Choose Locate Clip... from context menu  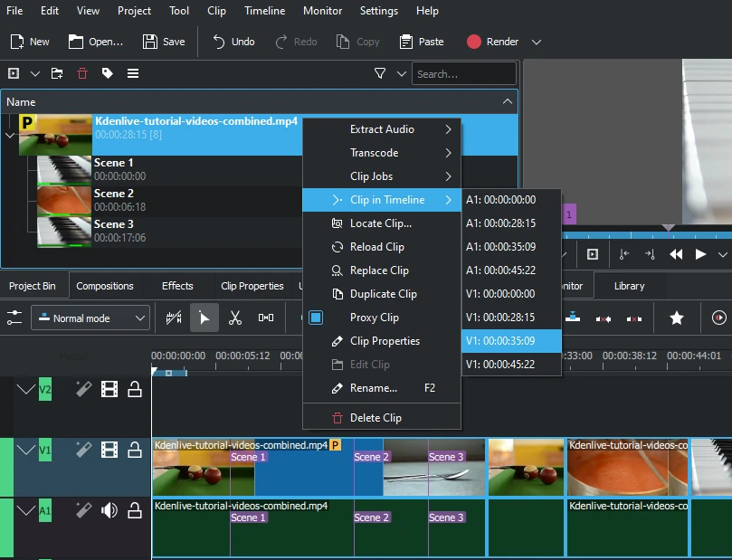[x=382, y=223]
